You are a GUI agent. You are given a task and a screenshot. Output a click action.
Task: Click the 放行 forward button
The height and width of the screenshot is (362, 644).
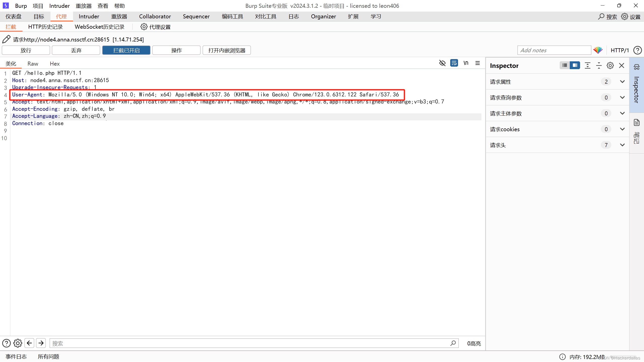(26, 50)
